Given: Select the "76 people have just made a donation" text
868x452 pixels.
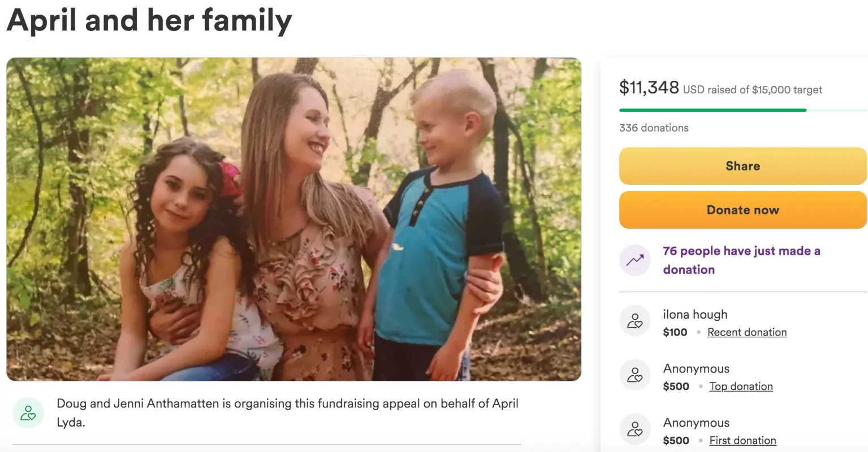Looking at the screenshot, I should tap(741, 260).
